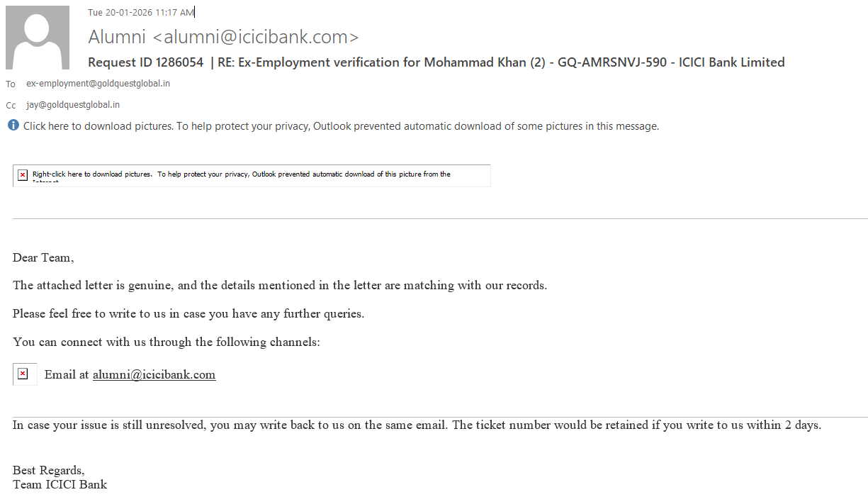Click the "Cc" field label
Viewport: 868px width, 497px height.
[x=11, y=106]
